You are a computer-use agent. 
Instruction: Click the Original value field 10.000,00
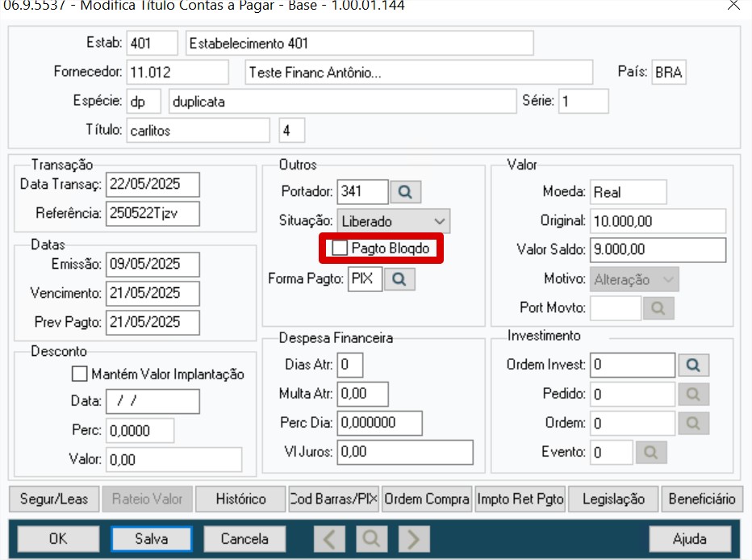click(x=658, y=221)
